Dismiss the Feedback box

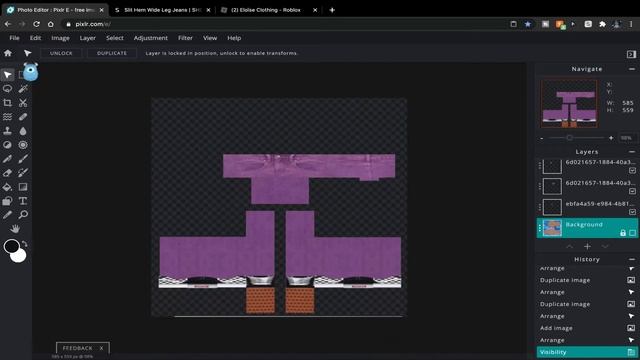tap(101, 348)
